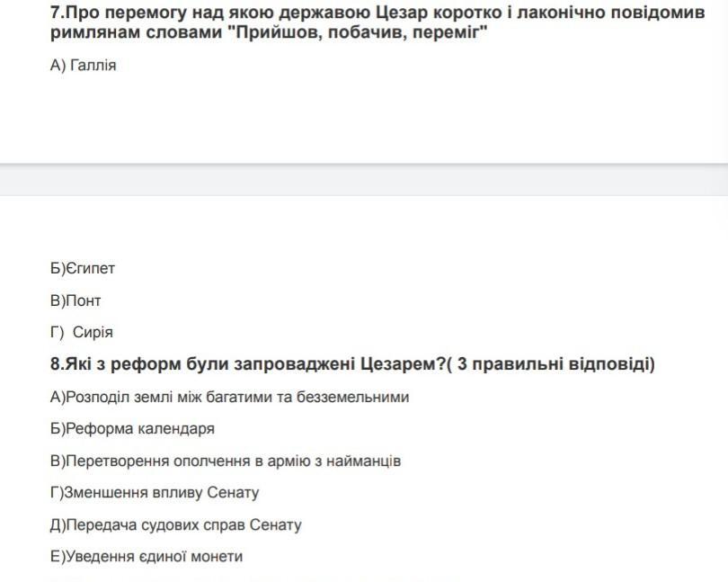Pick answer Г) Сирія
This screenshot has width=728, height=582.
point(81,332)
